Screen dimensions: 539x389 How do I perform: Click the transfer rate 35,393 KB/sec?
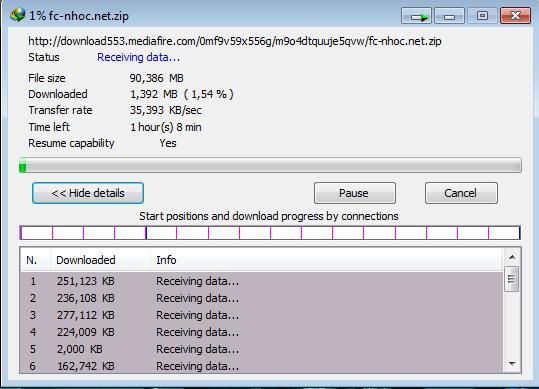[166, 110]
